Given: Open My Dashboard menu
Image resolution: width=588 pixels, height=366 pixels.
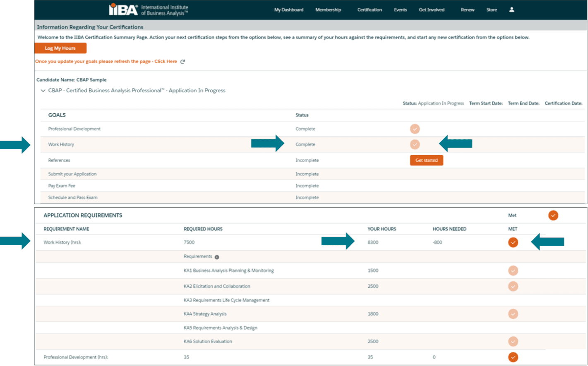Looking at the screenshot, I should click(x=289, y=10).
